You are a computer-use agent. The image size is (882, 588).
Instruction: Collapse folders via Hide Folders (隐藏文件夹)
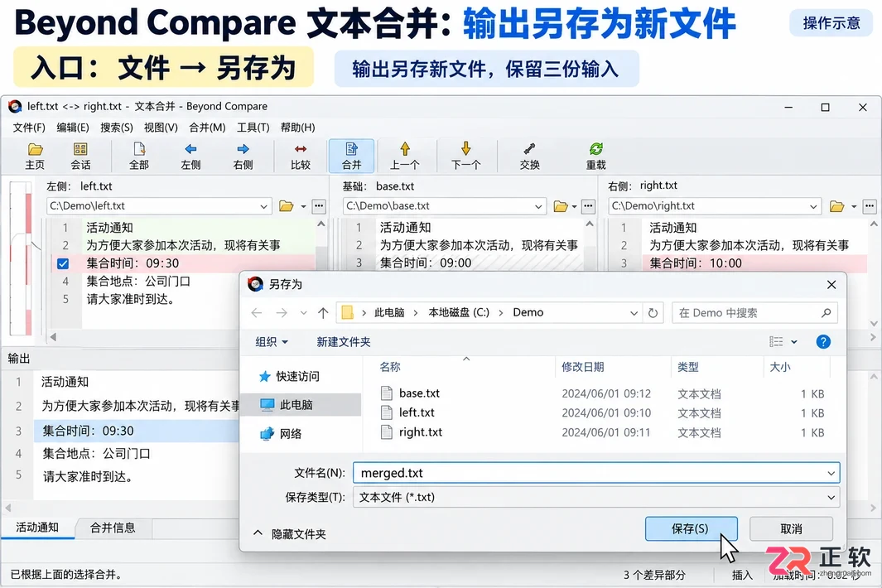click(x=290, y=533)
